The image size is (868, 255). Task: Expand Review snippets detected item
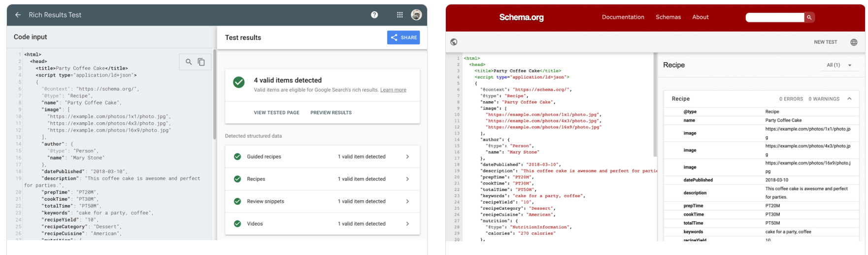323,201
